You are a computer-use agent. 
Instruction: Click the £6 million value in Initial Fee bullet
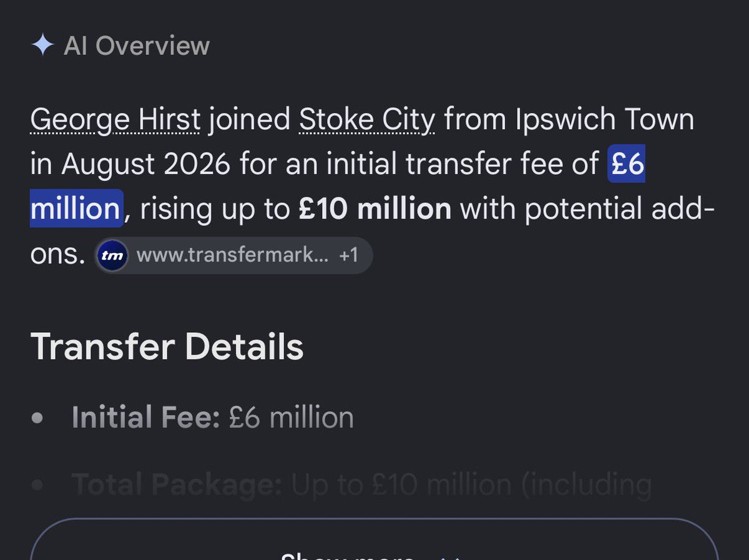(291, 417)
